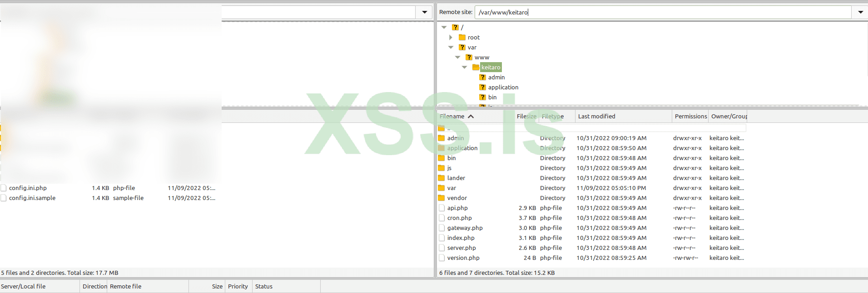Click the parent directory folder icon
868x293 pixels.
[441, 128]
